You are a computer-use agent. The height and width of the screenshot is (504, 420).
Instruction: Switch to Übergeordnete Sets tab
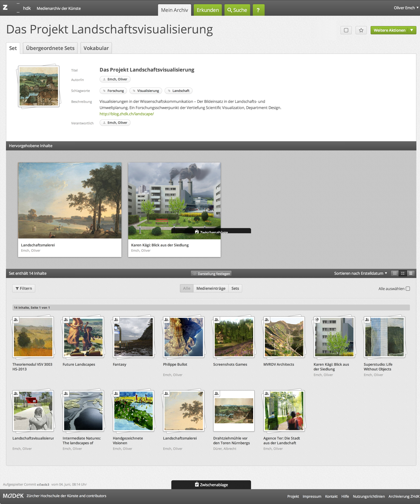click(x=50, y=48)
